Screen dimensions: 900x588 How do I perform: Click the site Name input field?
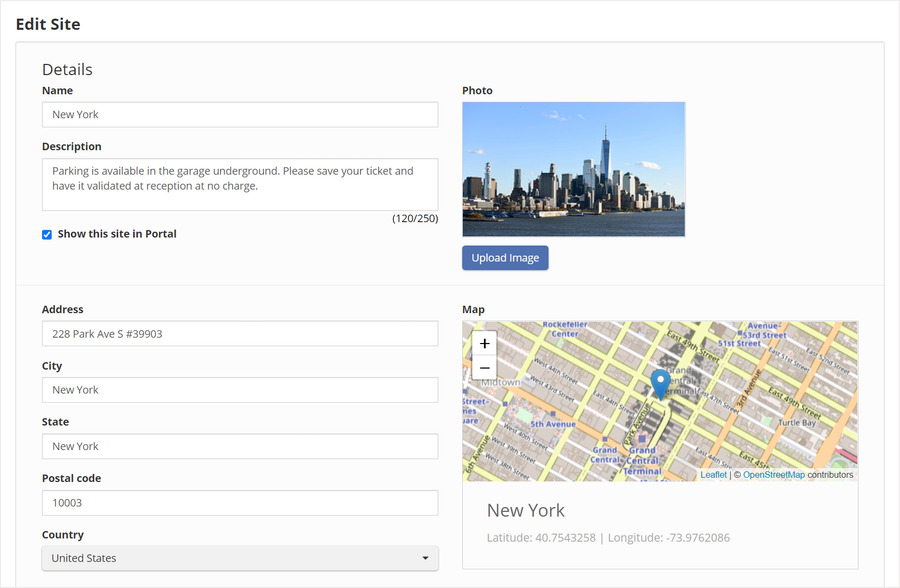[240, 115]
